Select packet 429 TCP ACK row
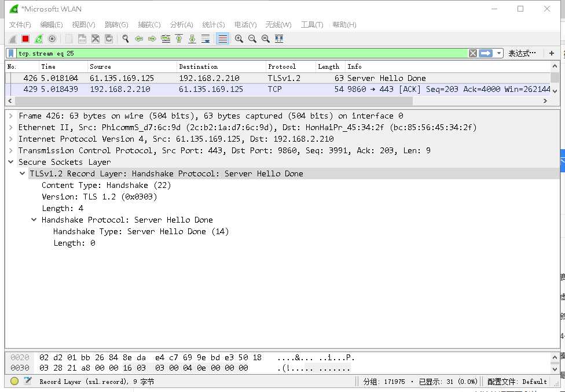The width and height of the screenshot is (565, 392). pyautogui.click(x=278, y=89)
